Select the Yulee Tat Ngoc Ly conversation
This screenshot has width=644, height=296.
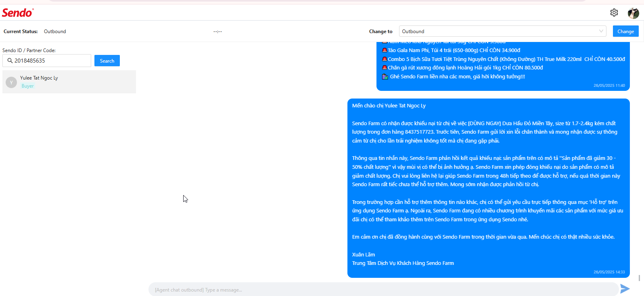(x=69, y=82)
